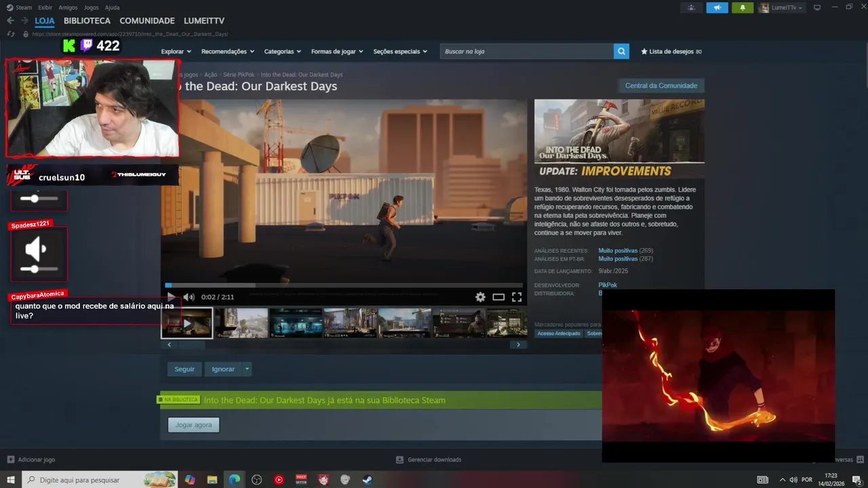
Task: Focus the Buscar na loja search field
Action: [x=527, y=52]
